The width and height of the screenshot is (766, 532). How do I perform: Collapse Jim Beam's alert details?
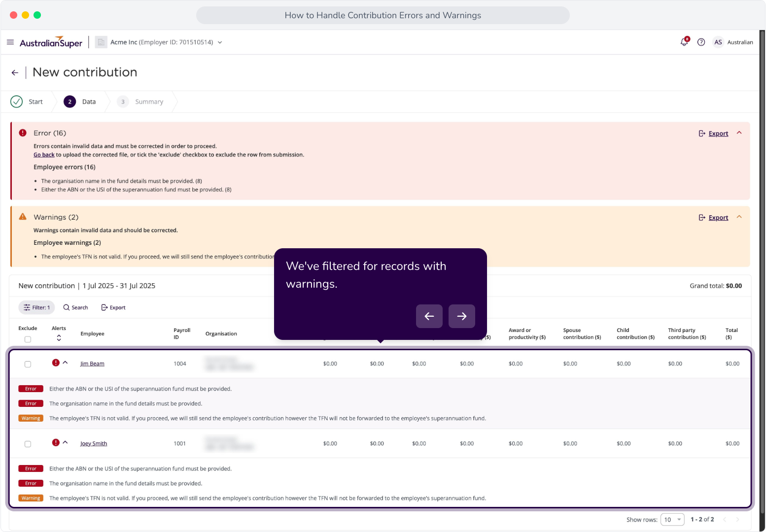click(65, 363)
